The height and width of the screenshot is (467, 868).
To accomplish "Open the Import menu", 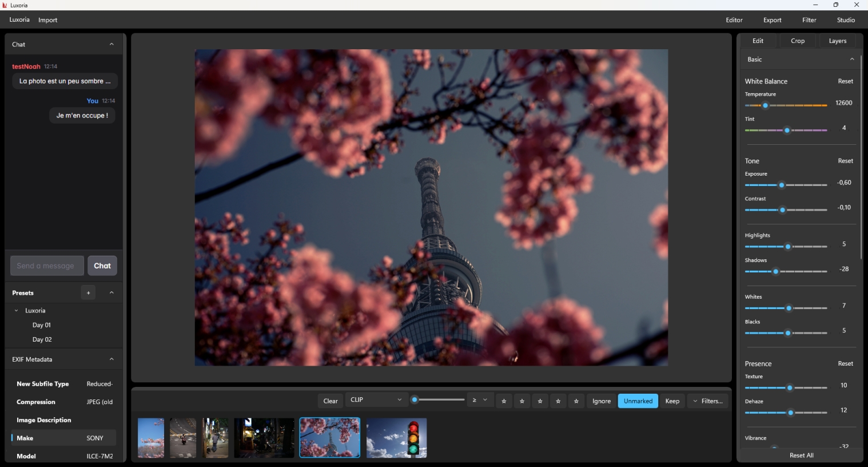I will click(47, 20).
